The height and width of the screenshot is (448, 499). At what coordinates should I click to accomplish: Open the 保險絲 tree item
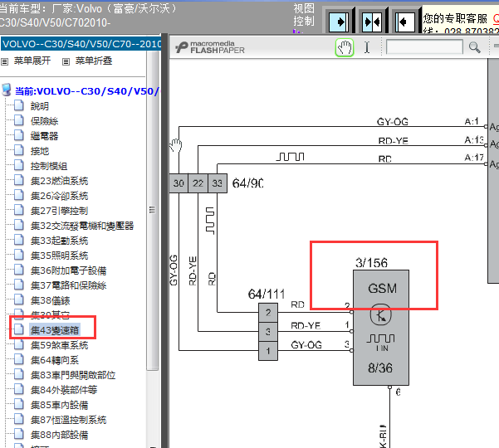[44, 121]
